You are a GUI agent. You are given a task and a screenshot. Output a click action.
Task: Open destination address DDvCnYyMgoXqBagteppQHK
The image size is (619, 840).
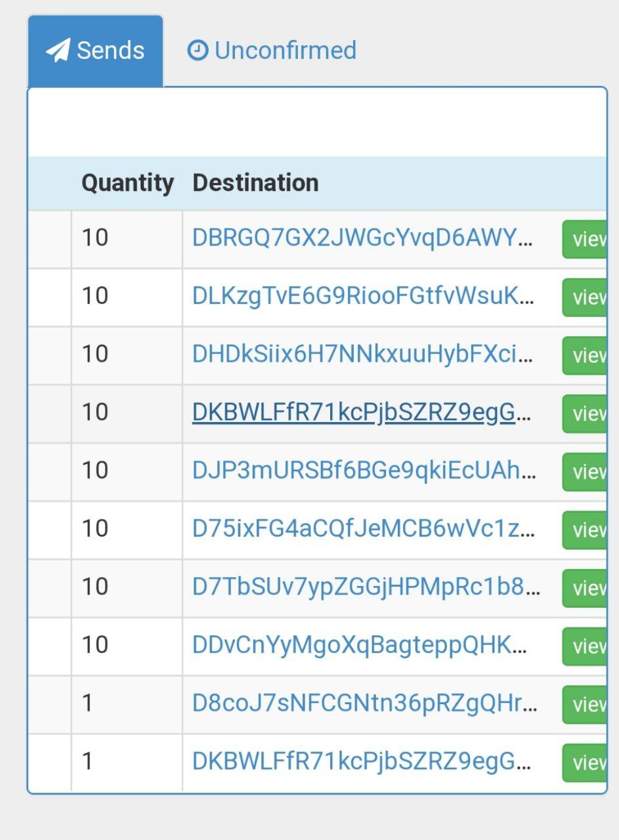(360, 645)
